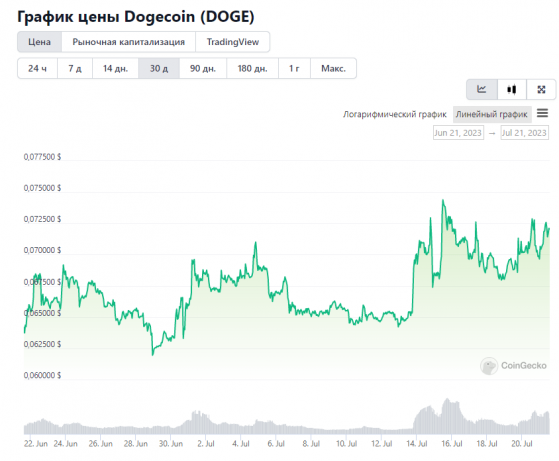The image size is (559, 461).
Task: Select the 7 д time range
Action: point(75,68)
